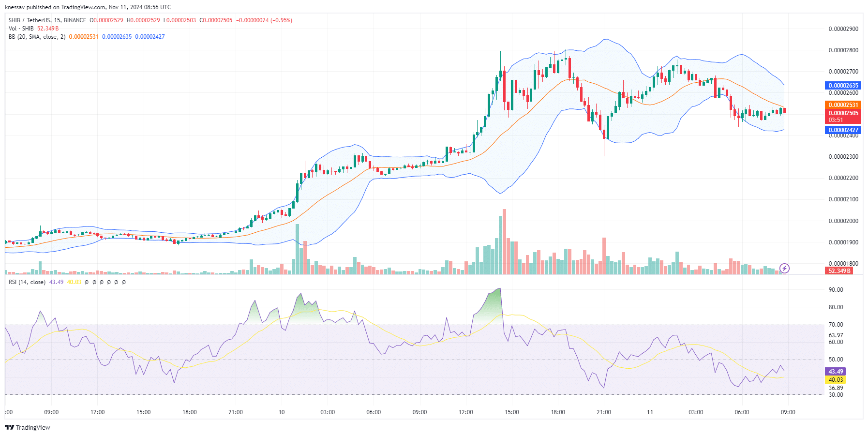
Task: Select the Vol · SHIB indicator legend
Action: point(21,29)
